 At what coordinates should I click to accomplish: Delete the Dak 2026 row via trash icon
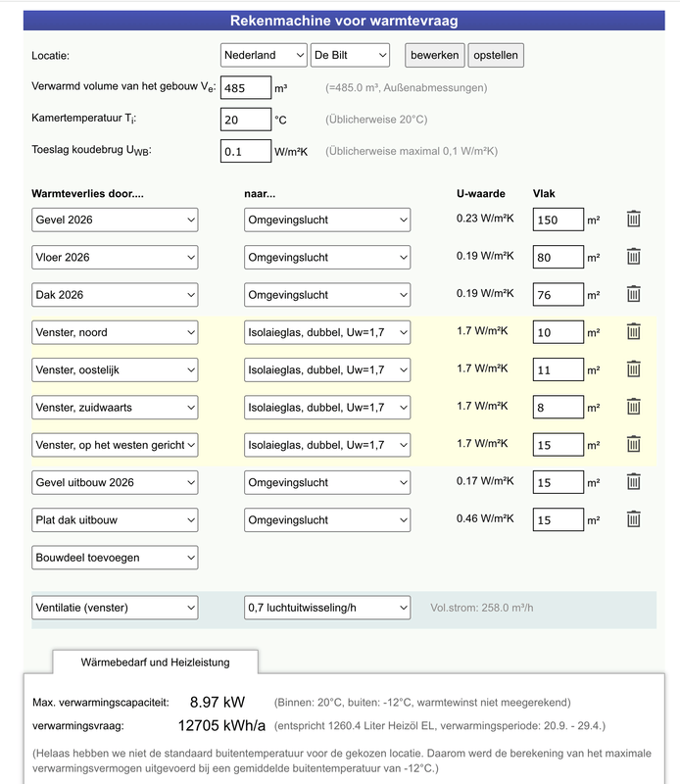(634, 294)
